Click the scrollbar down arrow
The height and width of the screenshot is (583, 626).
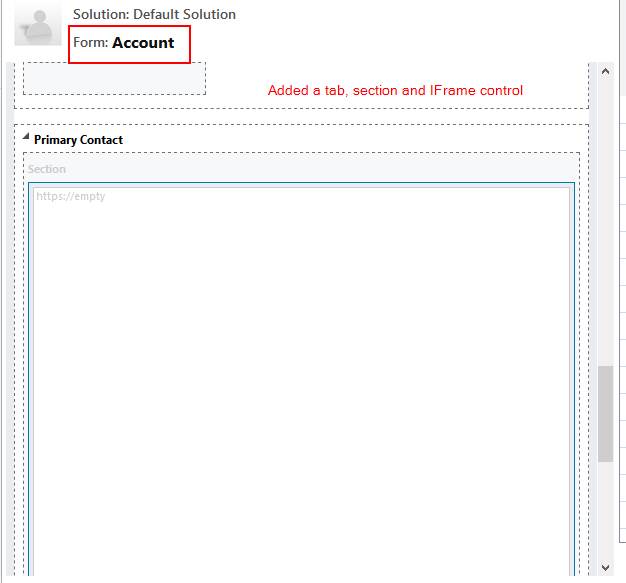click(605, 567)
